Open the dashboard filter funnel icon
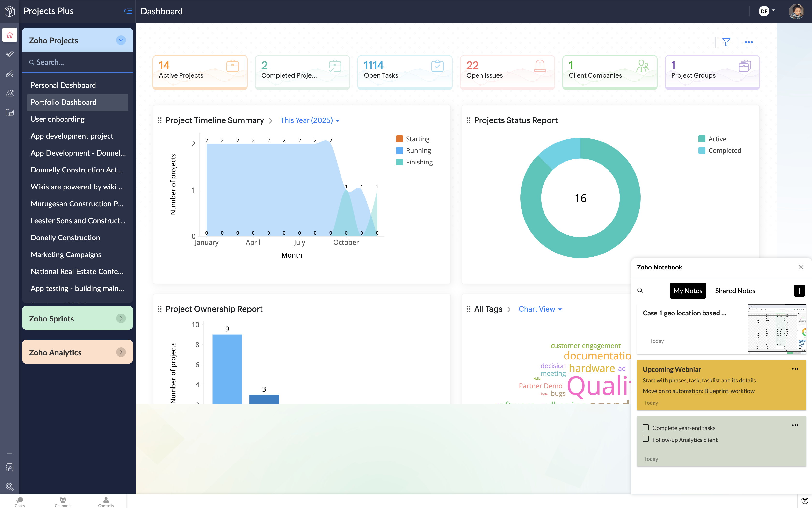Image resolution: width=812 pixels, height=508 pixels. point(726,42)
